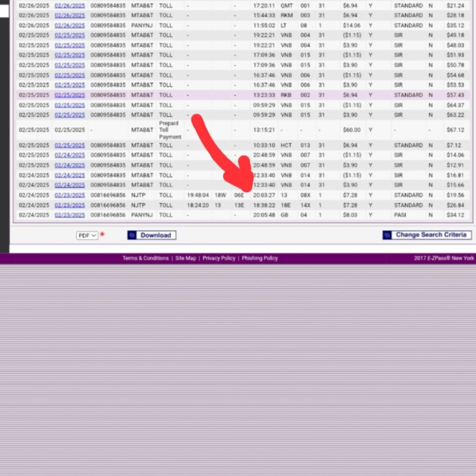Screen dimensions: 476x476
Task: Select the 'QMT' plaza cell
Action: click(x=287, y=6)
